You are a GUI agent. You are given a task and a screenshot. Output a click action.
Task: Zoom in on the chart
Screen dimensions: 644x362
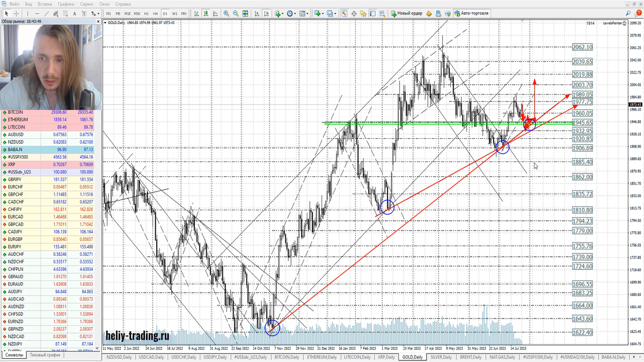pos(226,13)
